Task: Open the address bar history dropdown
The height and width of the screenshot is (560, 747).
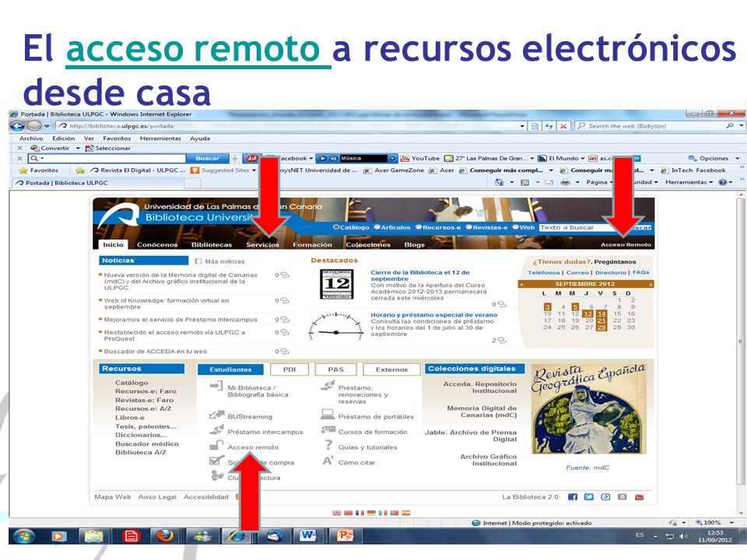Action: (x=523, y=126)
